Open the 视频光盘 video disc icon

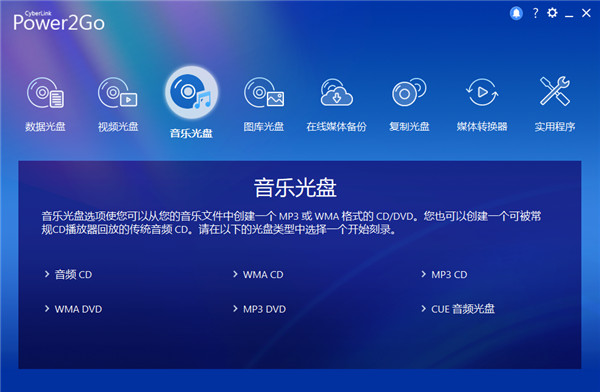[x=117, y=93]
